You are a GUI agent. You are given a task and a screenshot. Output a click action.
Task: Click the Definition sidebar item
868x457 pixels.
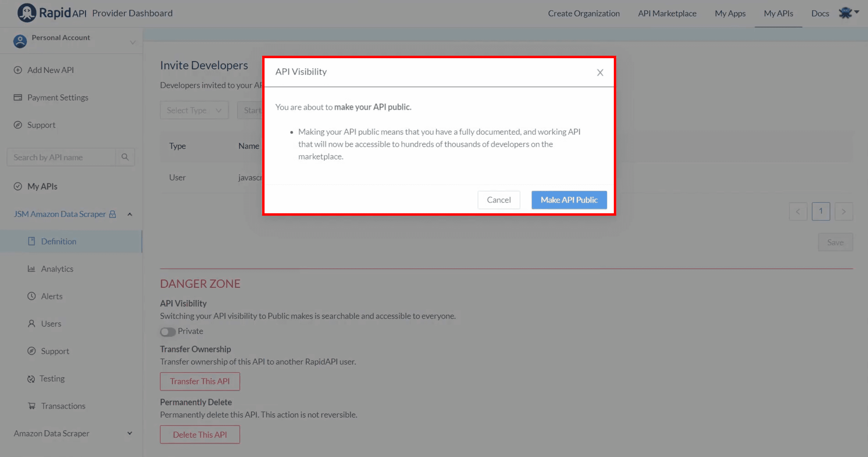tap(59, 241)
